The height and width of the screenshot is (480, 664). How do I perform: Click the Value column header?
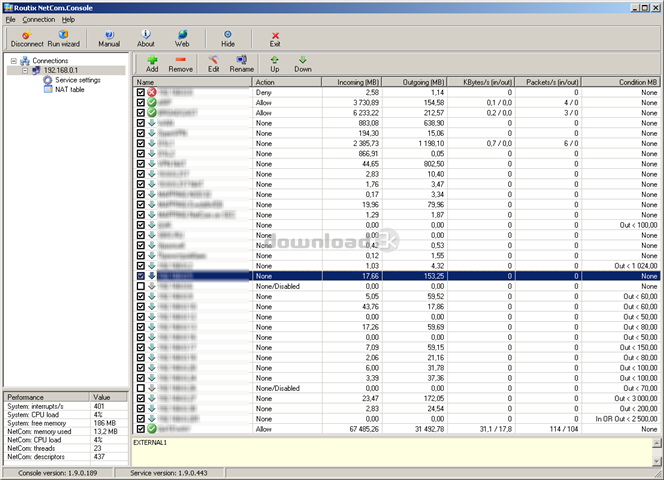109,397
